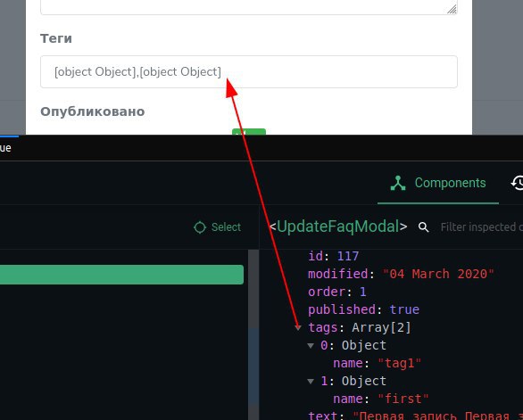Click the Опубликовано label
523x420 pixels.
tap(93, 111)
